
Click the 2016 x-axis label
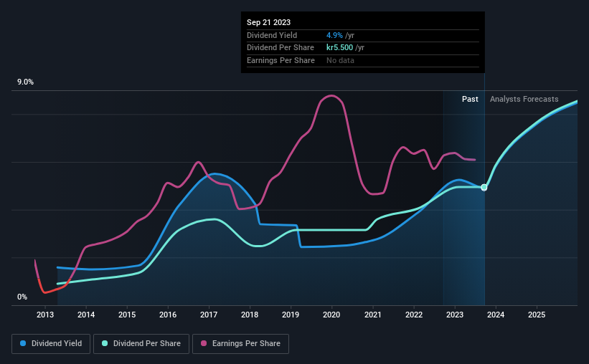pos(168,315)
